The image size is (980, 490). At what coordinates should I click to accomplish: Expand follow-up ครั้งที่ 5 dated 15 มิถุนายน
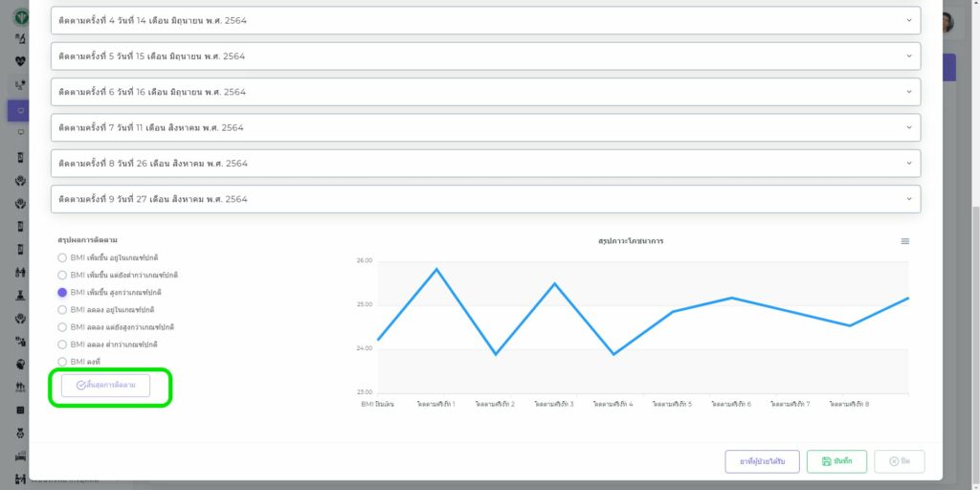coord(485,56)
